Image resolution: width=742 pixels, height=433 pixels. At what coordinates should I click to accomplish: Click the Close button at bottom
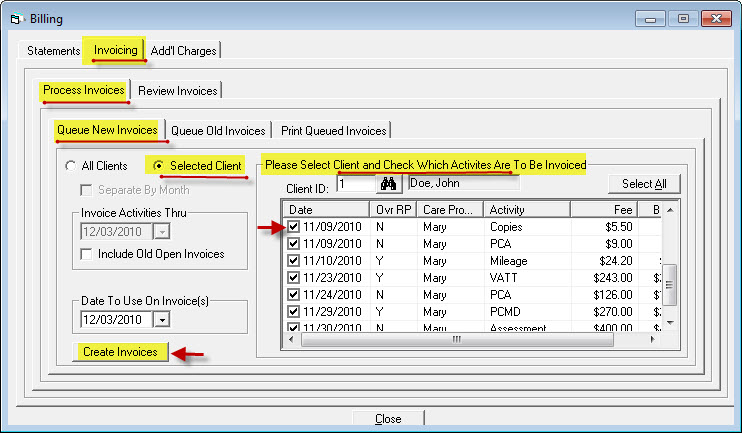pos(387,419)
